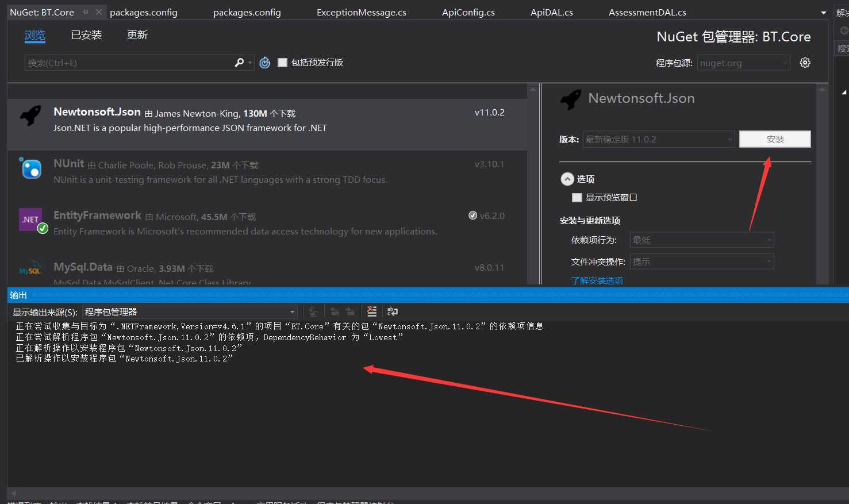Open NuGet settings via gear icon

point(805,63)
